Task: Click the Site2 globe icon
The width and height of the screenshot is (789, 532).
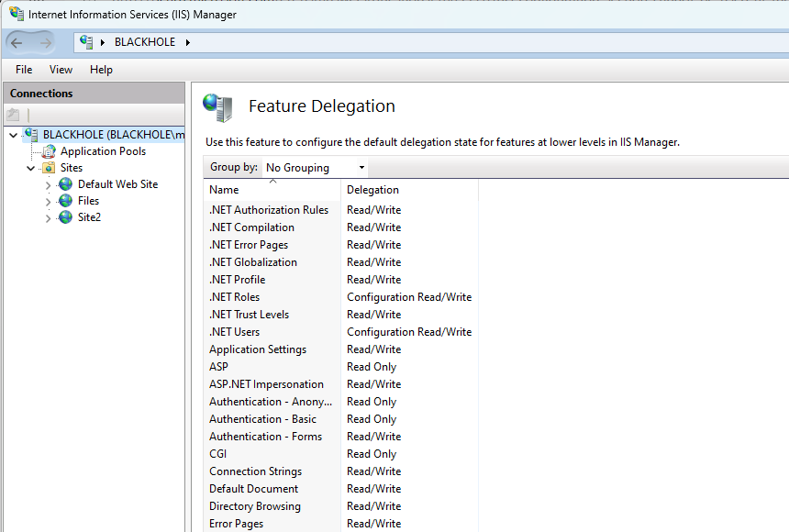Action: point(65,217)
